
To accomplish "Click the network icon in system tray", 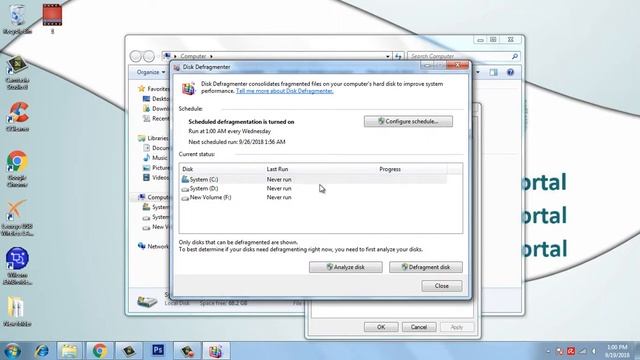I will click(x=583, y=351).
